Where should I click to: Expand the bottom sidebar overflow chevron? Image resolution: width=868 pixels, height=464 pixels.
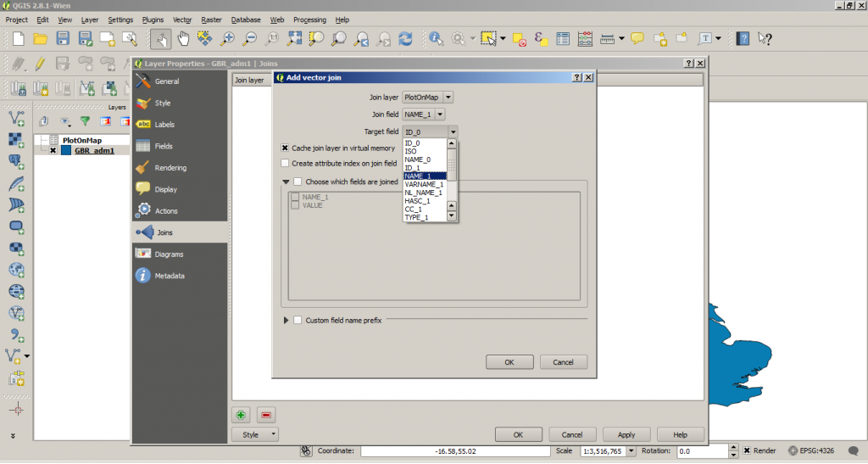(13, 436)
